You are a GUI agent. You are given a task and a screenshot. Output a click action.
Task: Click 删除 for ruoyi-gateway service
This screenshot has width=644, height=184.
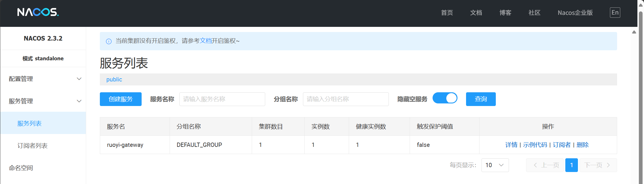click(582, 145)
